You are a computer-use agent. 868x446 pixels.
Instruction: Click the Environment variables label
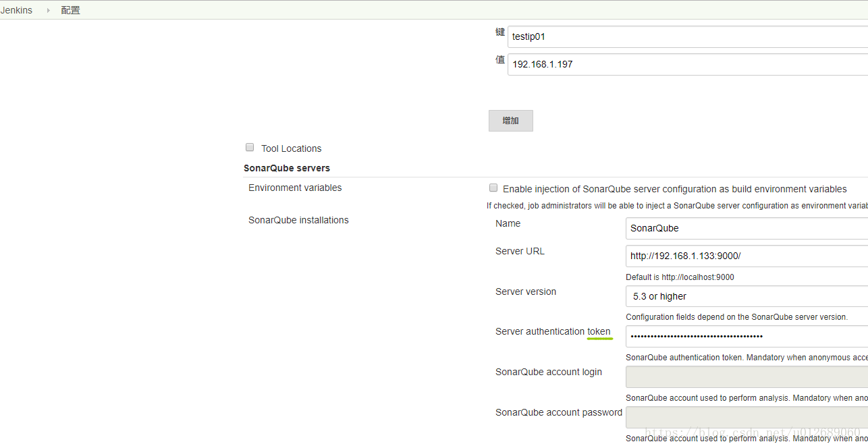point(295,188)
